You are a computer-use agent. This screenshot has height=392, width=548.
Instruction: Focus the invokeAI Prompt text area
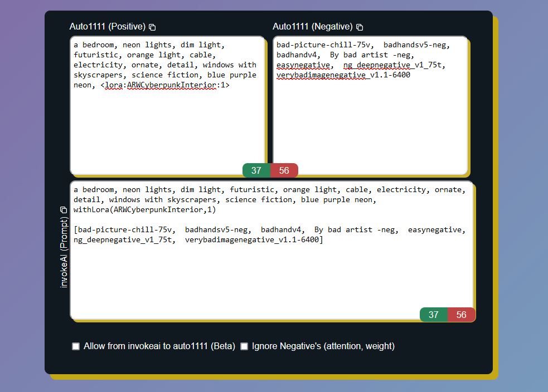point(271,250)
